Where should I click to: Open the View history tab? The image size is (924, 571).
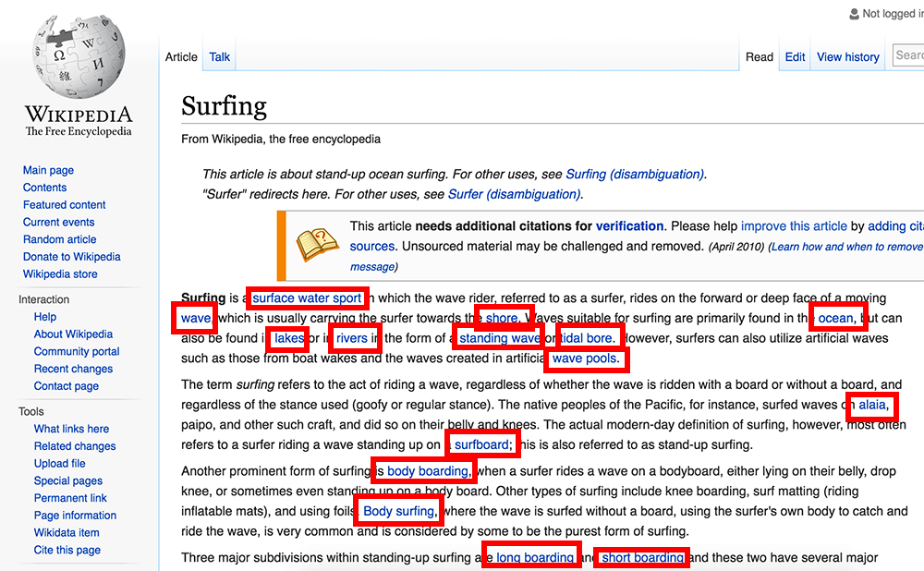(848, 57)
